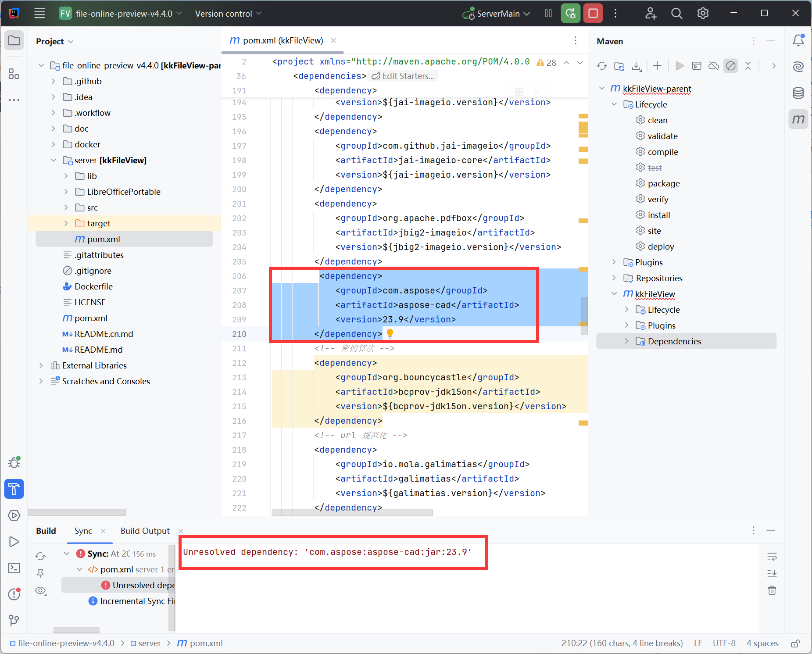This screenshot has width=812, height=654.
Task: Change UTF-8 file encoding in status bar
Action: [x=724, y=643]
